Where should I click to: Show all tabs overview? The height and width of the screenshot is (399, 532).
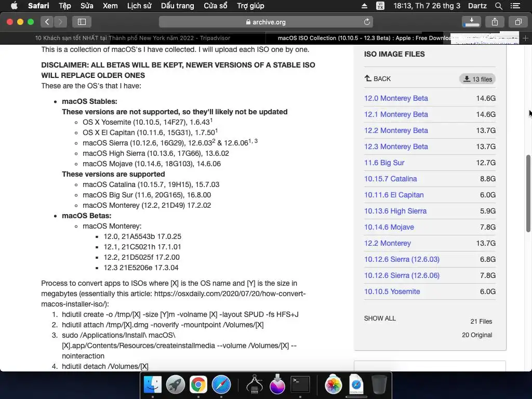click(518, 22)
